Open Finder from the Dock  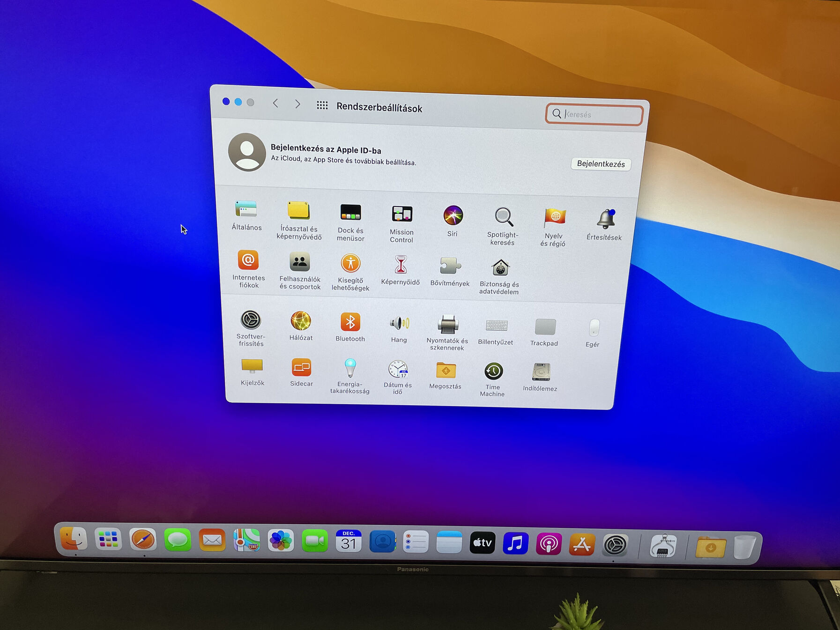point(74,539)
